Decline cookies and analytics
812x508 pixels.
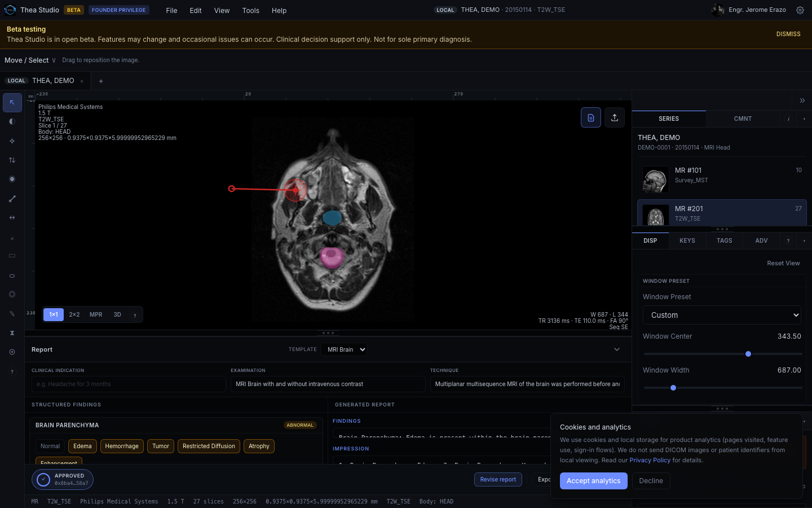tap(651, 481)
